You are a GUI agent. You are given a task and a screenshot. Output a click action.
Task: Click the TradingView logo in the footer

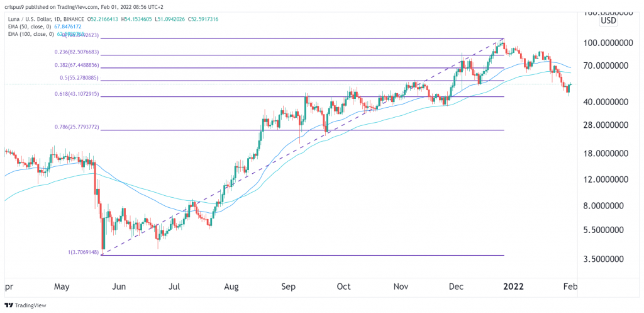pyautogui.click(x=25, y=305)
